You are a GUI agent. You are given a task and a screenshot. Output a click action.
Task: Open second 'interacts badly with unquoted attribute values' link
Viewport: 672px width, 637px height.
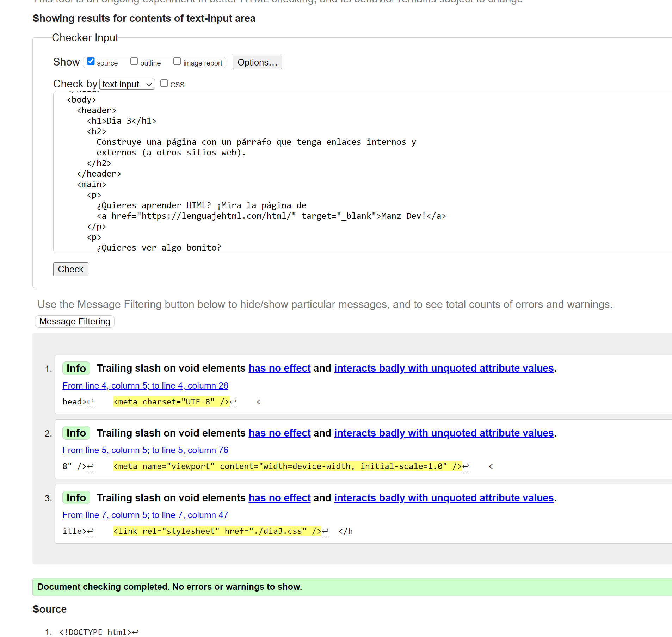pos(444,433)
